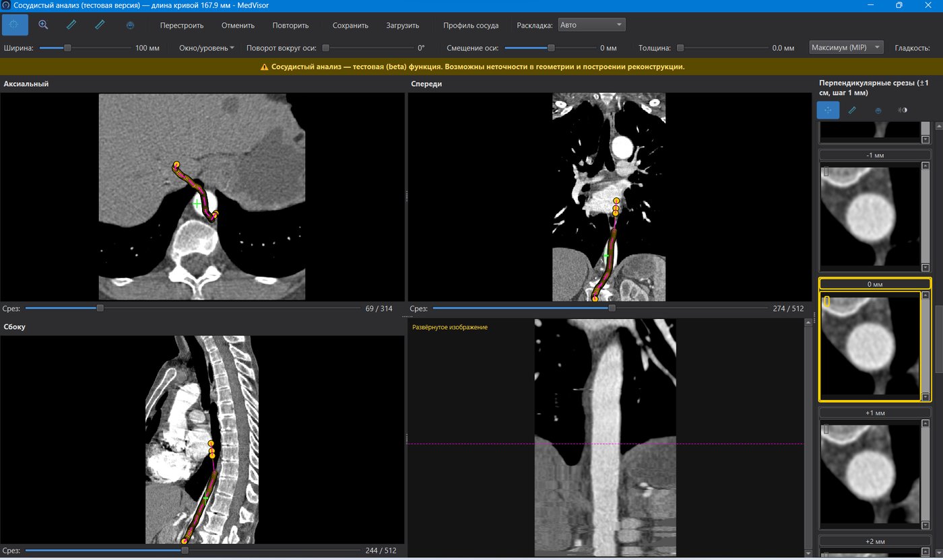This screenshot has width=943, height=560.
Task: Click the +1 мм perpendicular slice image
Action: [x=870, y=474]
